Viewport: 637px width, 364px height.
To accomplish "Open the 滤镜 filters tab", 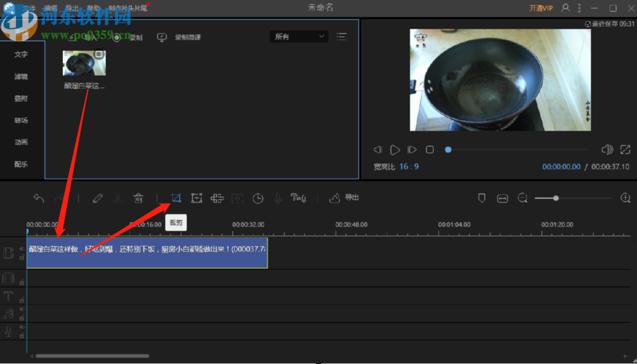I will [21, 76].
